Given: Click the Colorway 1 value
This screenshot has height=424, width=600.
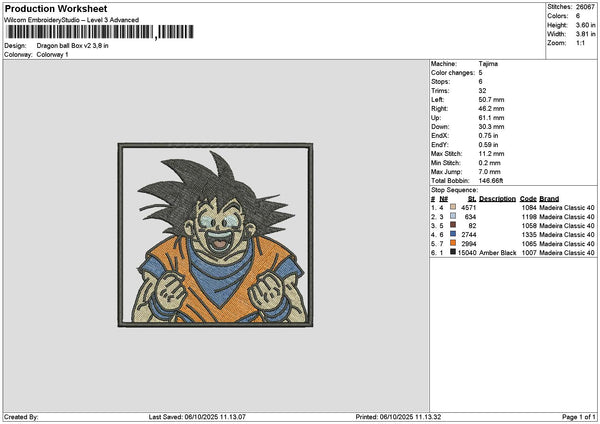Looking at the screenshot, I should coord(54,54).
